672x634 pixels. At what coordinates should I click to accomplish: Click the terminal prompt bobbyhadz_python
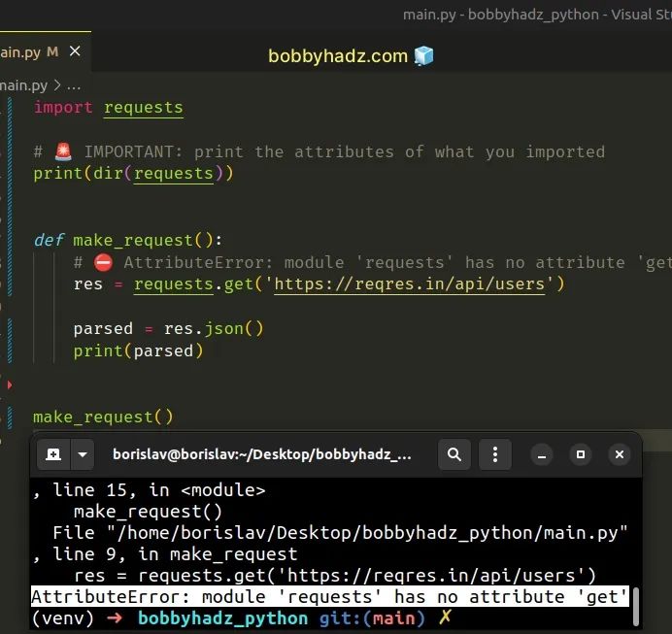(222, 618)
